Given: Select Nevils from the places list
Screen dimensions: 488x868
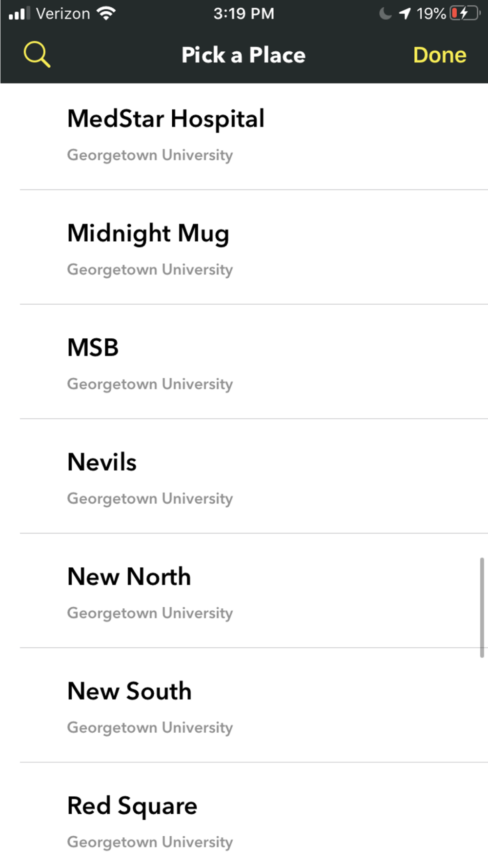Looking at the screenshot, I should [102, 462].
